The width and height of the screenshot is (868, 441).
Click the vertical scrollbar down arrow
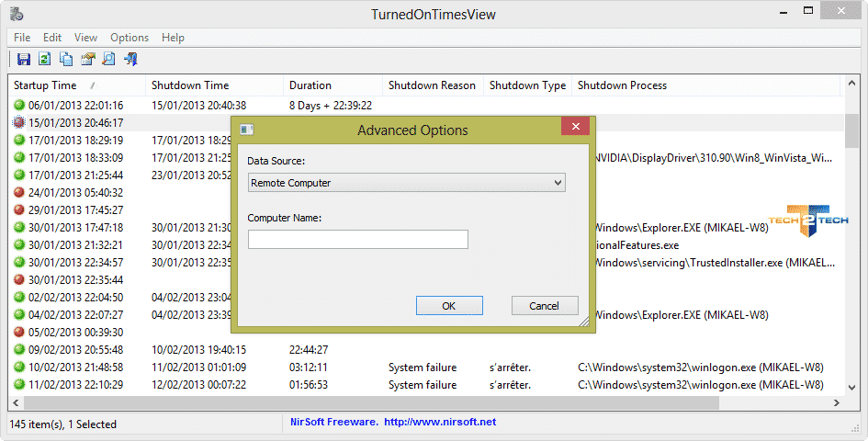852,388
